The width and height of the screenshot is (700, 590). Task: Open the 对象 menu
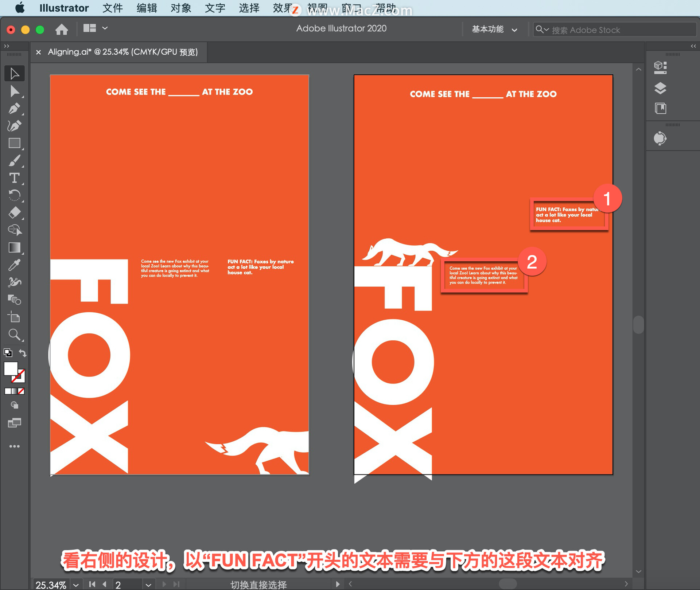point(181,8)
